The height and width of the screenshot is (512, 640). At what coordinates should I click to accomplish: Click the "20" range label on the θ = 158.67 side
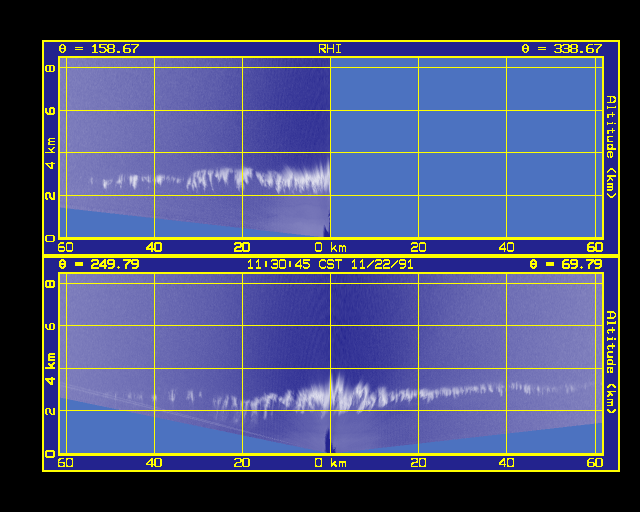coord(242,247)
